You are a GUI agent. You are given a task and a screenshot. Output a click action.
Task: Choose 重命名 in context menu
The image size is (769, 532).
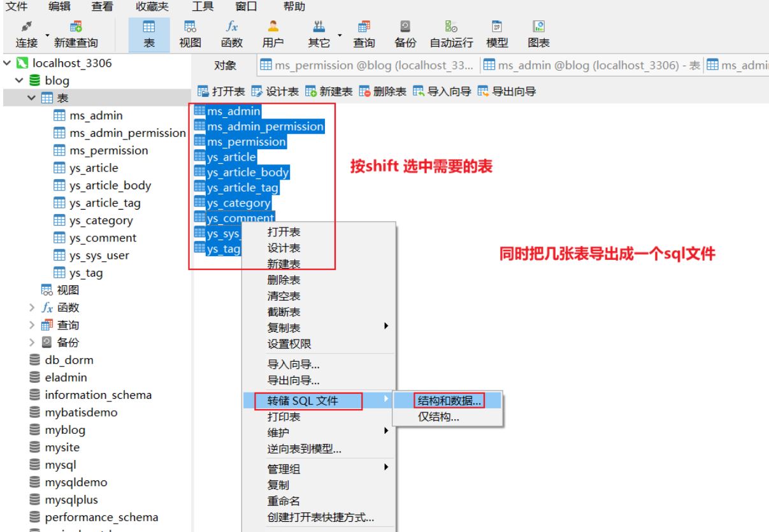(x=284, y=502)
